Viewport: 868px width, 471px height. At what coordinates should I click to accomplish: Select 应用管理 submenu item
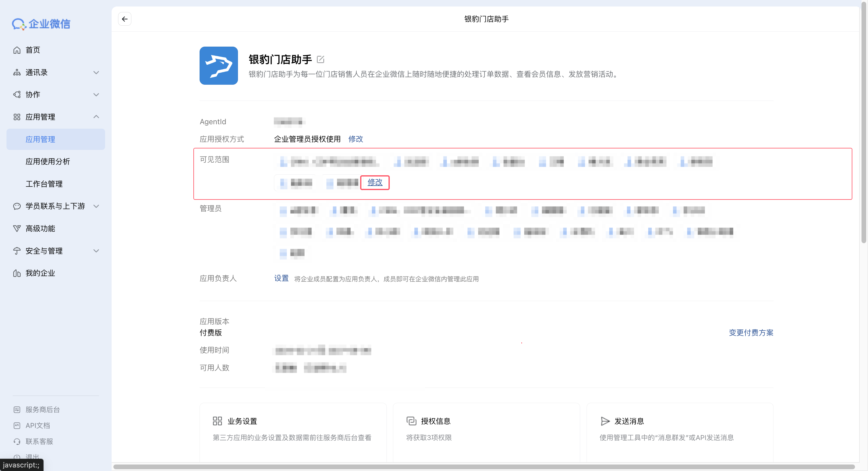click(x=56, y=140)
